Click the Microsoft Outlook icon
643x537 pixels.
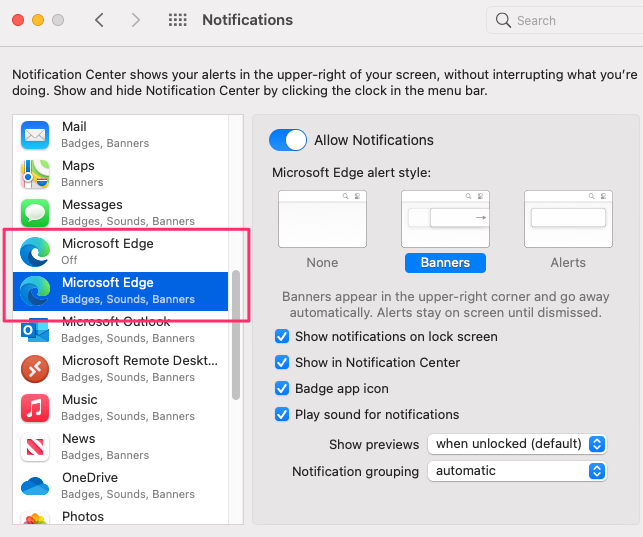coord(35,330)
